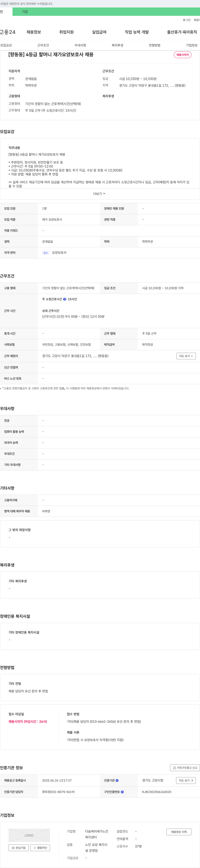Click the company LOGO placeholder image
This screenshot has width=200, height=868.
click(29, 835)
